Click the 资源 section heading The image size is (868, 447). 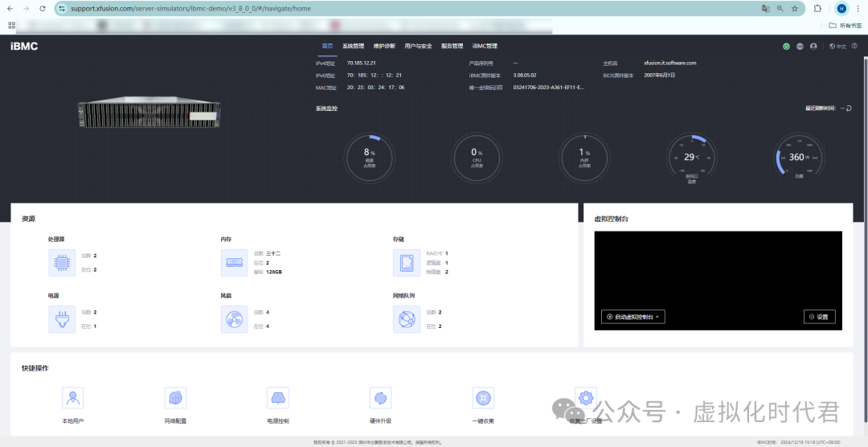28,219
